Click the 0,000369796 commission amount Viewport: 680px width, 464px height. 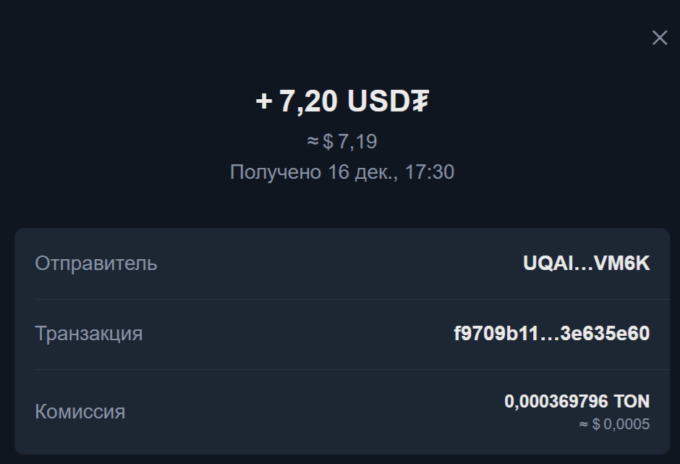pos(556,401)
